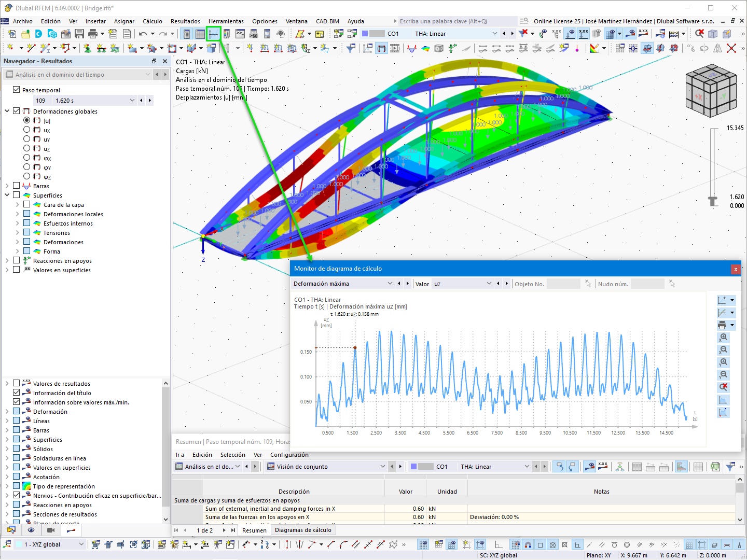747x560 pixels.
Task: Click Selección in results table menu
Action: (x=233, y=455)
